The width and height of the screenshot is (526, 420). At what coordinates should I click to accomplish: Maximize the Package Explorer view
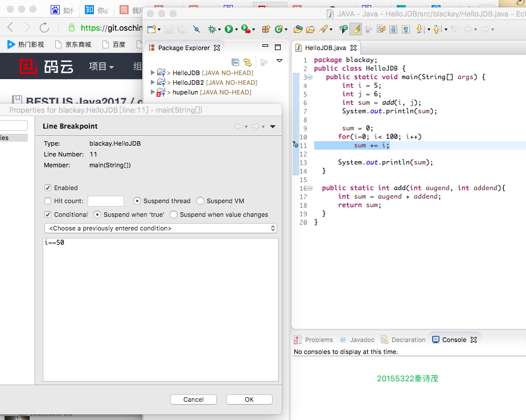[x=278, y=47]
